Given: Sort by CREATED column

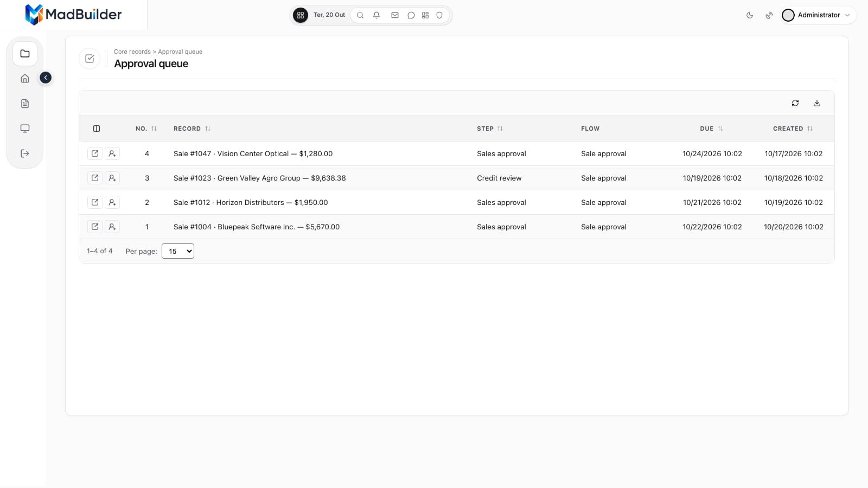Looking at the screenshot, I should click(x=793, y=129).
